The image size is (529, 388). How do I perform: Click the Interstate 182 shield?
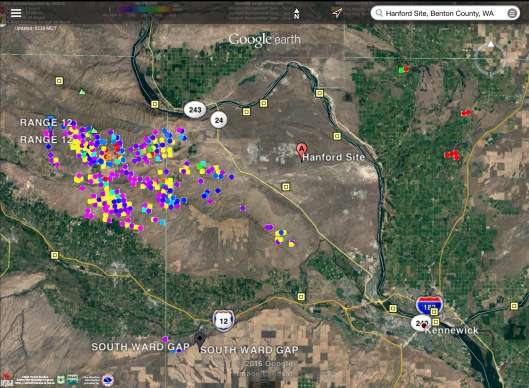[x=429, y=306]
